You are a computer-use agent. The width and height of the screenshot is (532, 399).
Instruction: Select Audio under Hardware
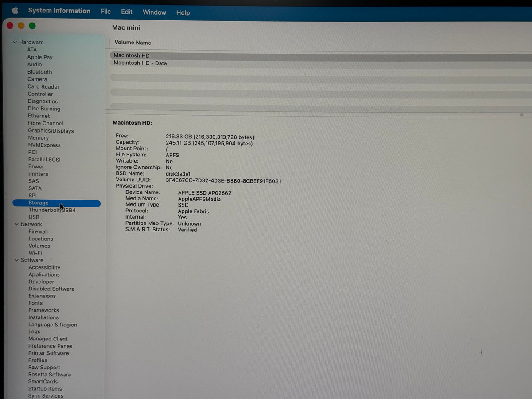click(x=35, y=65)
